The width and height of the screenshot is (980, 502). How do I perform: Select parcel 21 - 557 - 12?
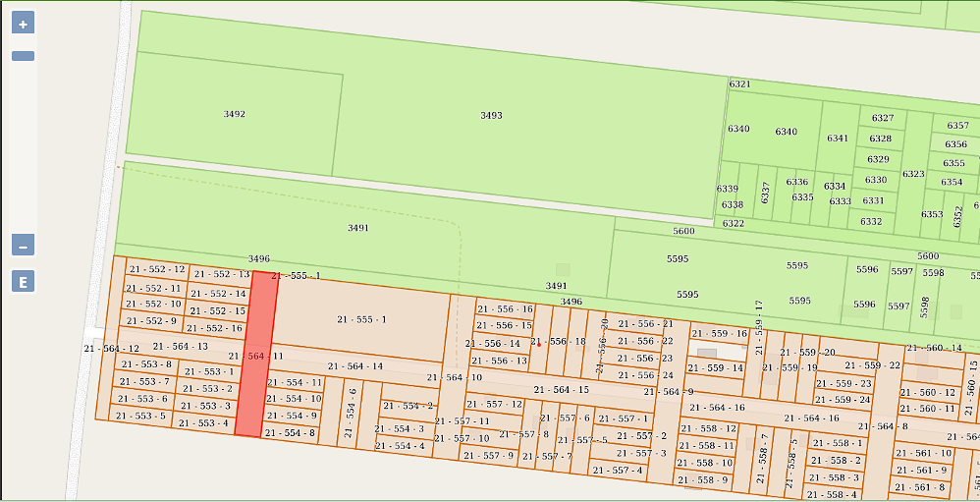[494, 404]
